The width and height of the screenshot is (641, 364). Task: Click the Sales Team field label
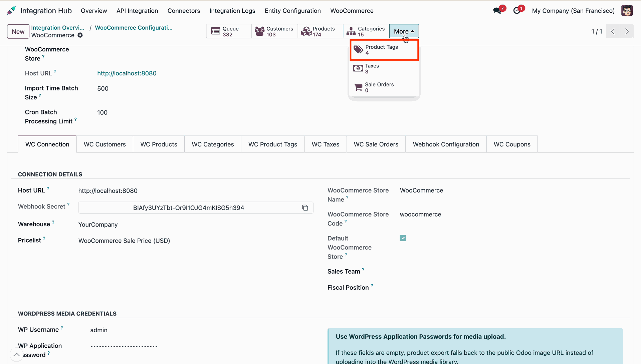point(344,272)
